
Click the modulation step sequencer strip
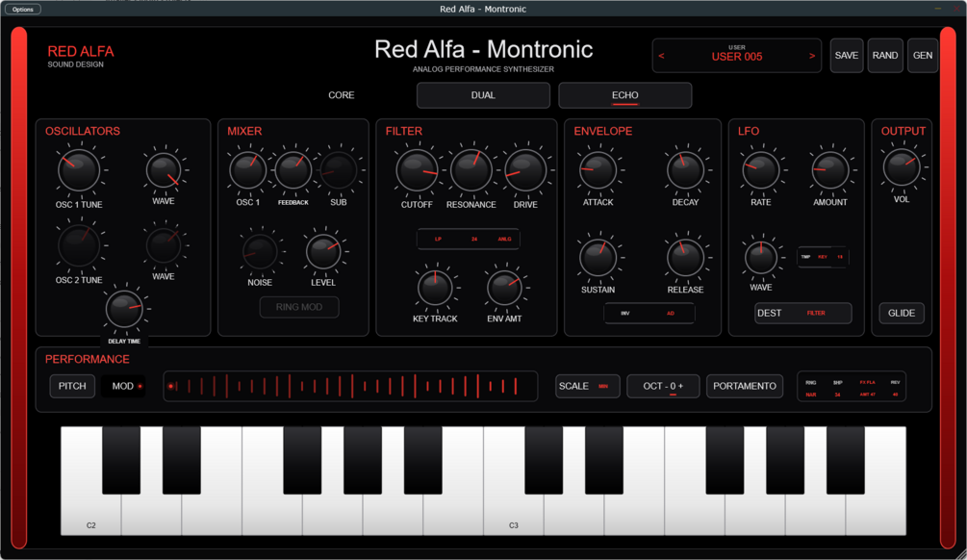pyautogui.click(x=350, y=386)
